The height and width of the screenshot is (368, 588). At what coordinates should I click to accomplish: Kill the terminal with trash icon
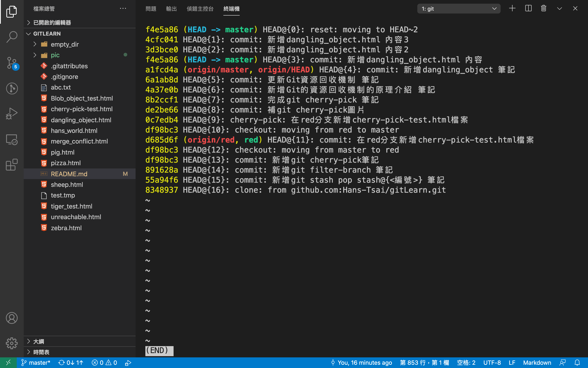click(543, 9)
